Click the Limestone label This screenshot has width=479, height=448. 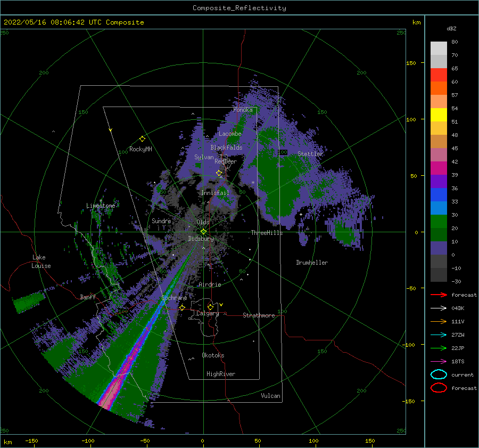101,206
